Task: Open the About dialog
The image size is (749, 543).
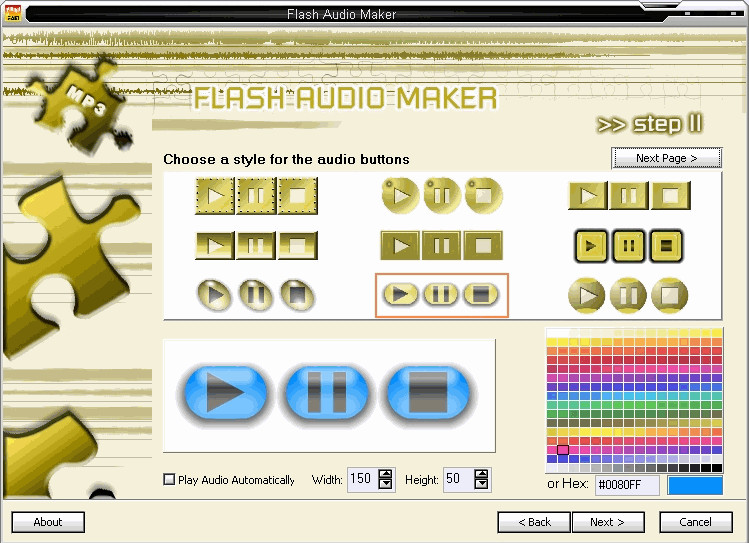Action: pyautogui.click(x=48, y=522)
